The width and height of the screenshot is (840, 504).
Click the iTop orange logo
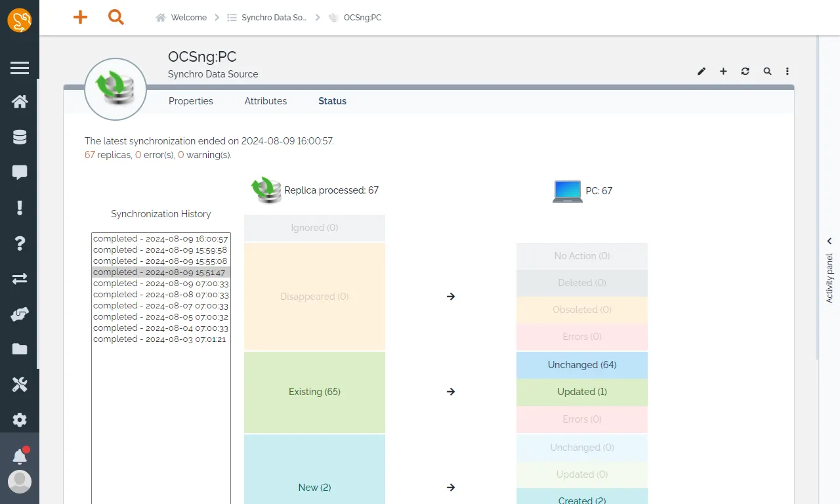tap(20, 20)
